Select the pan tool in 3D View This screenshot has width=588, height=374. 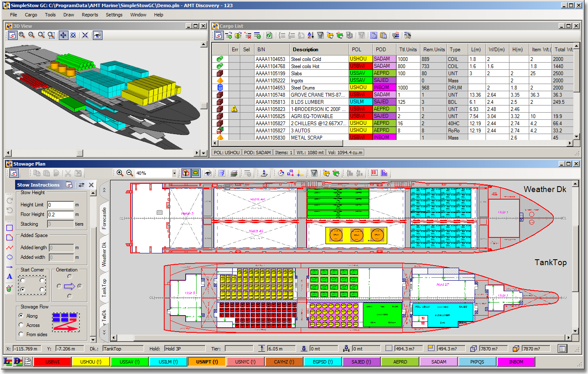[x=63, y=35]
